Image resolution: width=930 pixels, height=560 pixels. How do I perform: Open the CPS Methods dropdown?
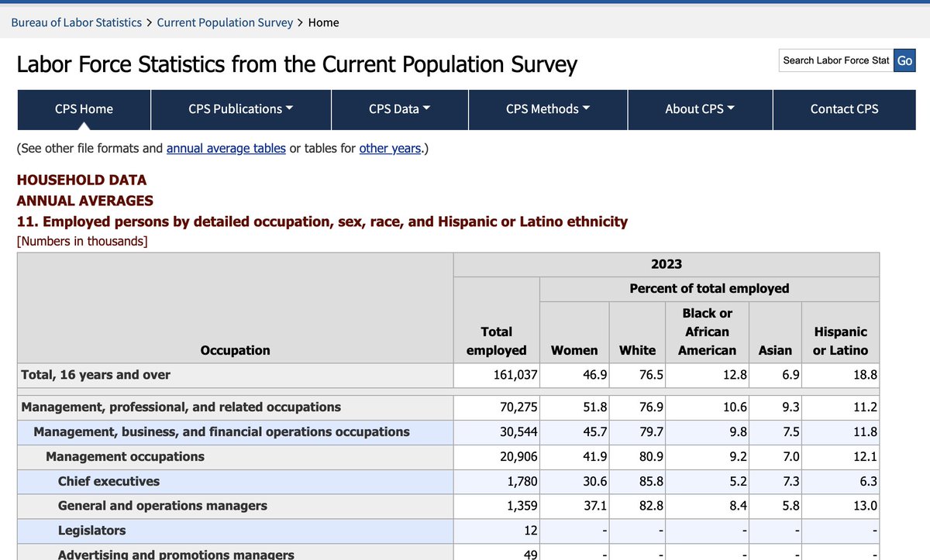[548, 109]
